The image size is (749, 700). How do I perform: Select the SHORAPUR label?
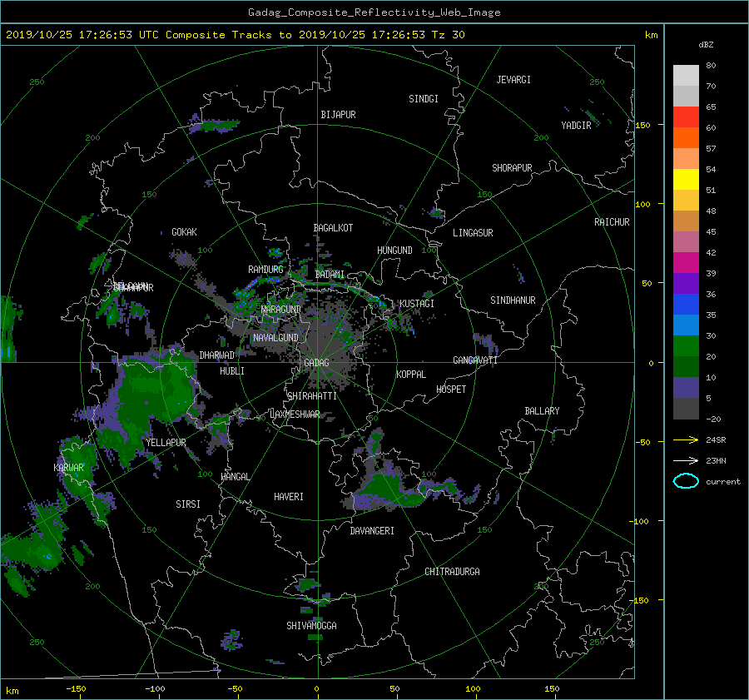(512, 168)
